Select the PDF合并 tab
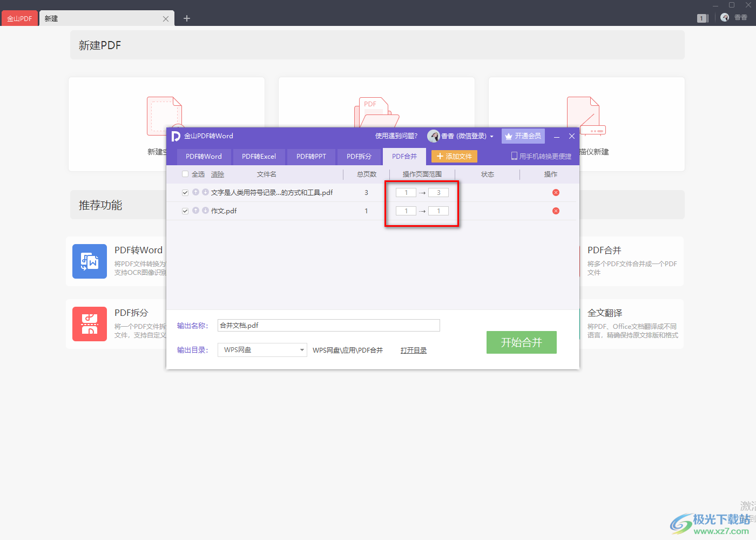 404,157
